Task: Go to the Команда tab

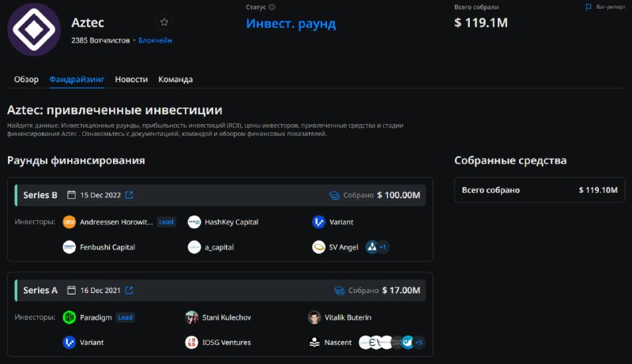Action: 175,79
